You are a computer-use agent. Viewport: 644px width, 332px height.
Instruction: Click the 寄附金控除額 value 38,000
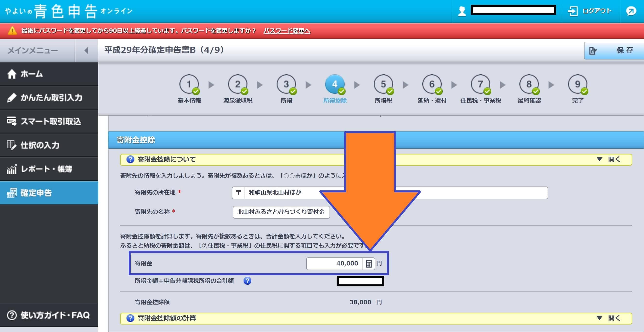(360, 302)
